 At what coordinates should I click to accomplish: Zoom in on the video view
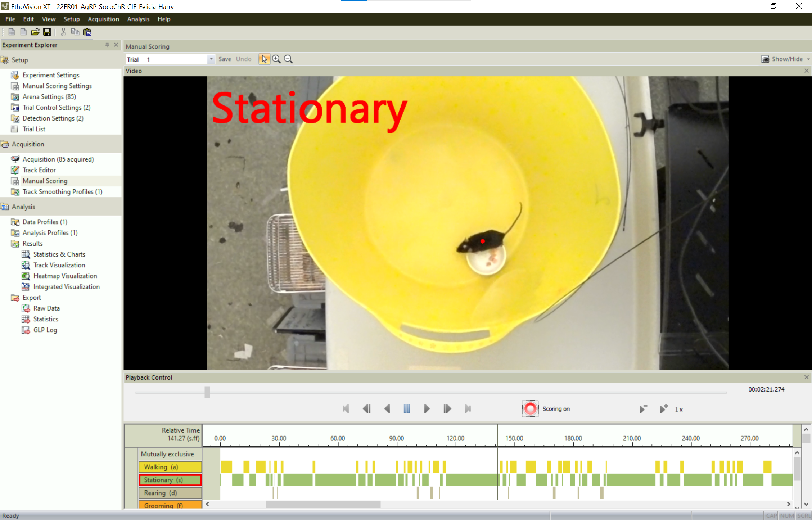[276, 59]
